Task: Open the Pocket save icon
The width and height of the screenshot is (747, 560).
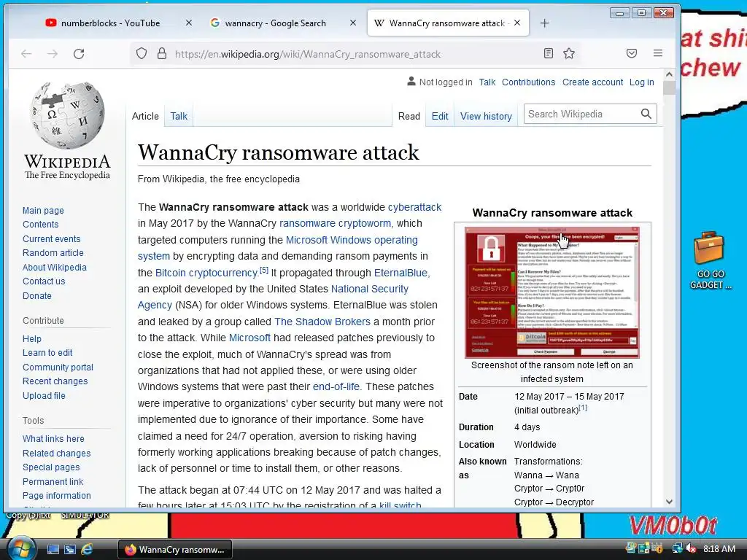Action: click(632, 53)
